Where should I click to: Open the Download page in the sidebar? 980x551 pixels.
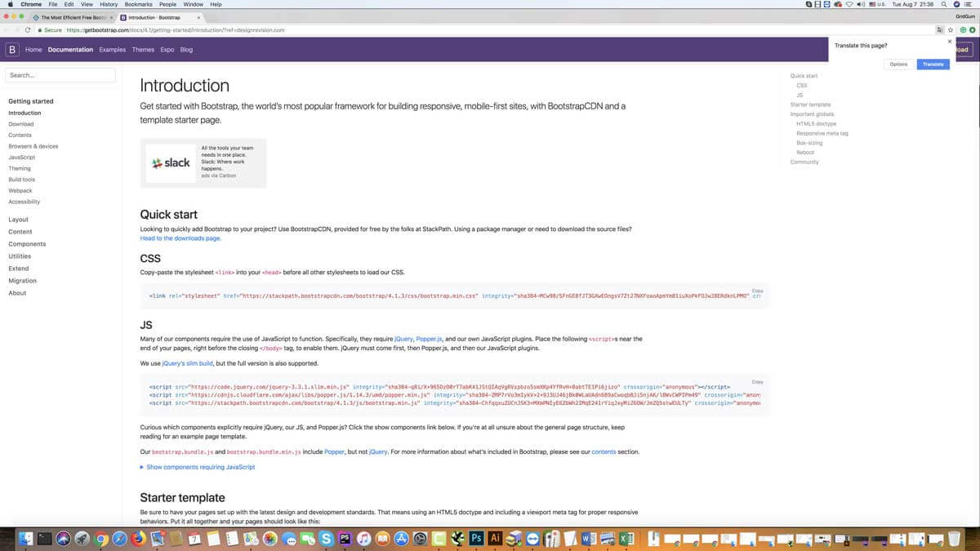[21, 124]
